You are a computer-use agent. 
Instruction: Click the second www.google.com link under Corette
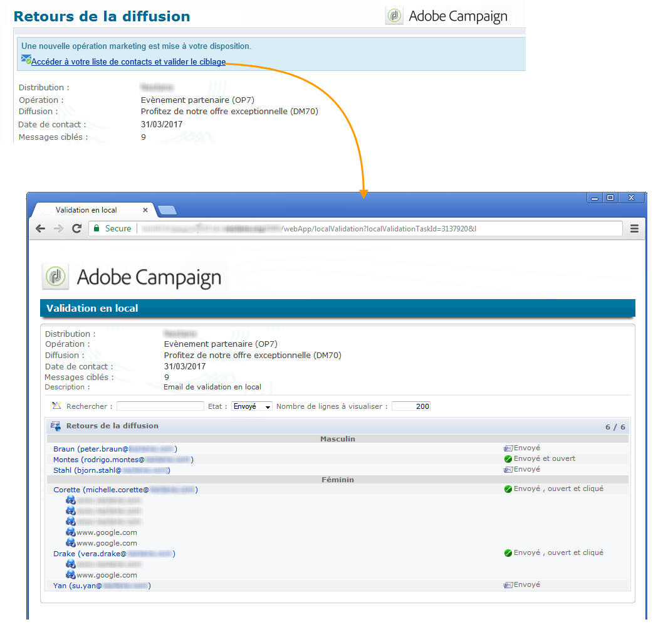pyautogui.click(x=107, y=543)
